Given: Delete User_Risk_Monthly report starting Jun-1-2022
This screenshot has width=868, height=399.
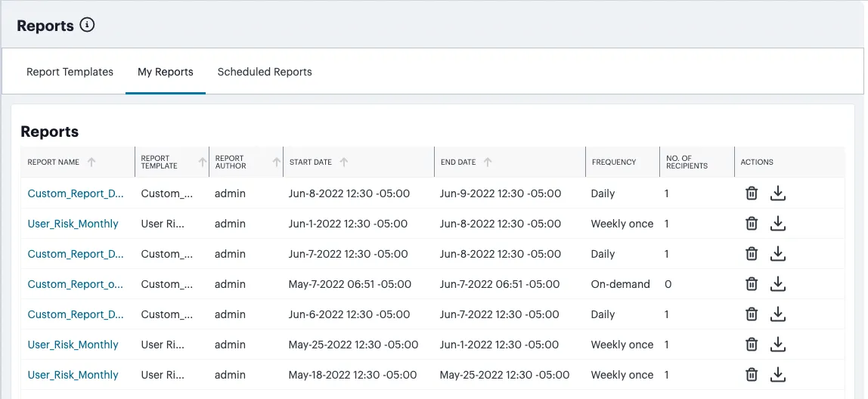Looking at the screenshot, I should [x=752, y=224].
